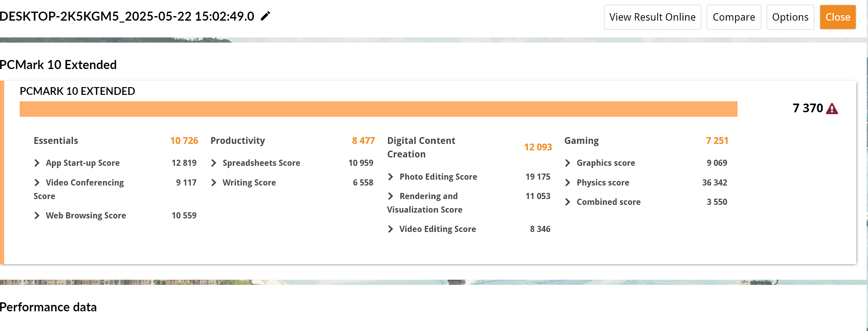Click the Gaming score 7 251

click(717, 141)
